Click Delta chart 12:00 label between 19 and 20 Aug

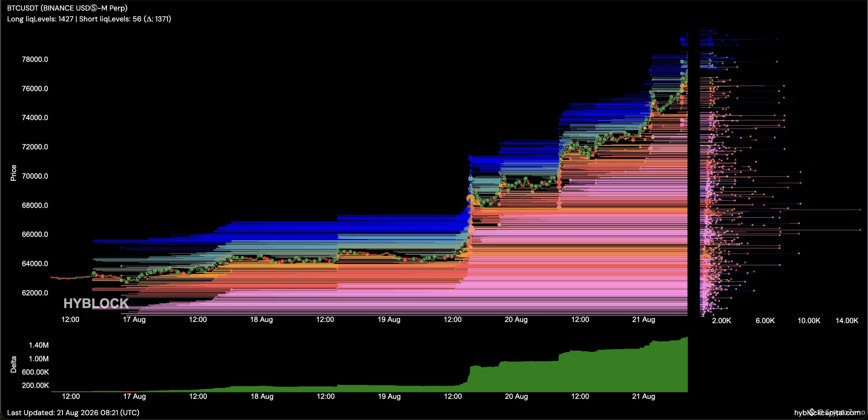(453, 396)
